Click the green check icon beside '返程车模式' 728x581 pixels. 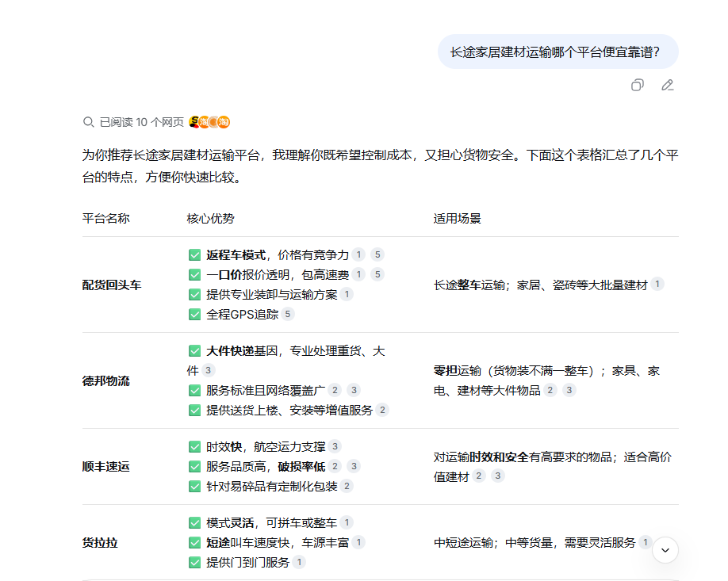[194, 254]
